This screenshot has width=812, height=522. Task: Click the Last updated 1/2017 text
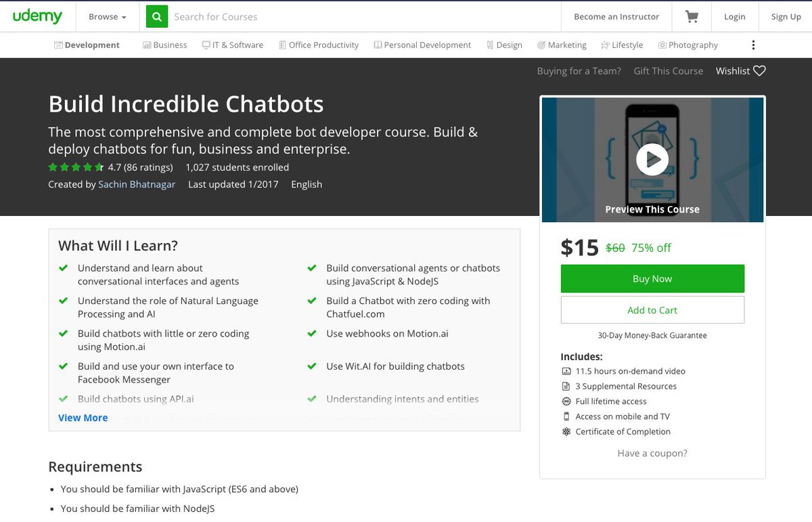233,184
